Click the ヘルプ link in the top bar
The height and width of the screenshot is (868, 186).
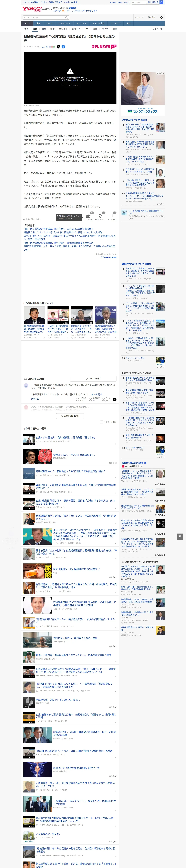tap(127, 2)
